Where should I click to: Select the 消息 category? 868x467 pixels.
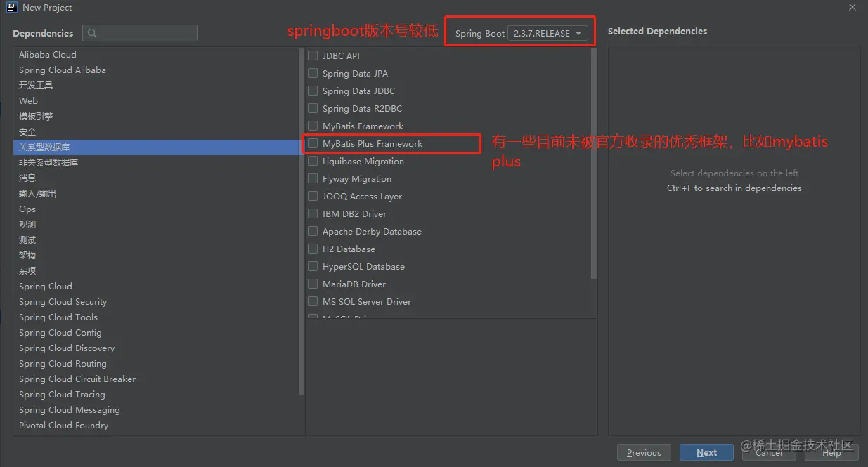pos(156,178)
